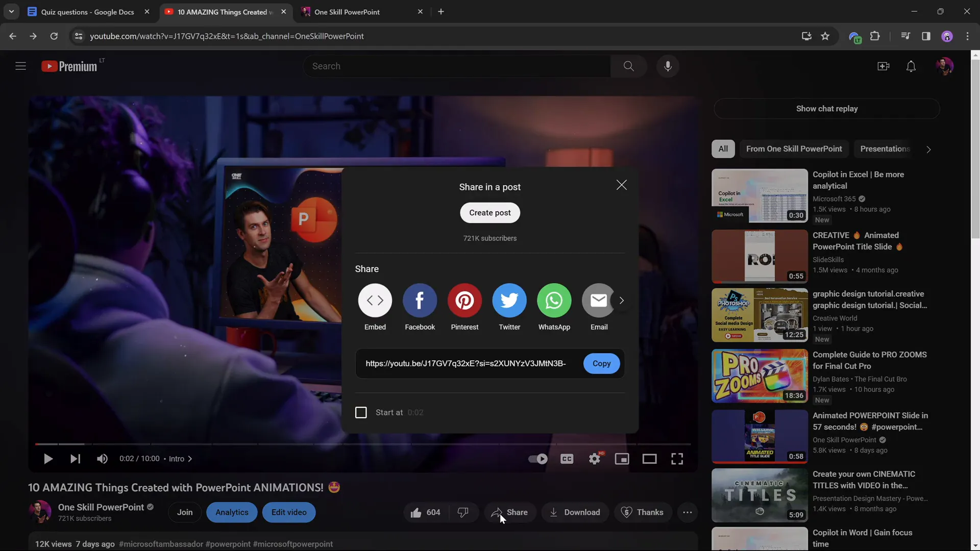Open the Analytics button

tap(232, 512)
